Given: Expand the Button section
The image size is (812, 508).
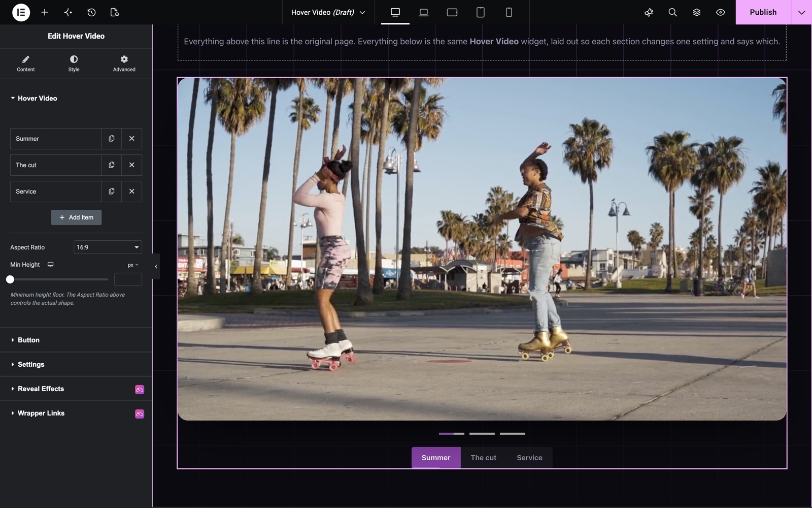Looking at the screenshot, I should pyautogui.click(x=76, y=340).
